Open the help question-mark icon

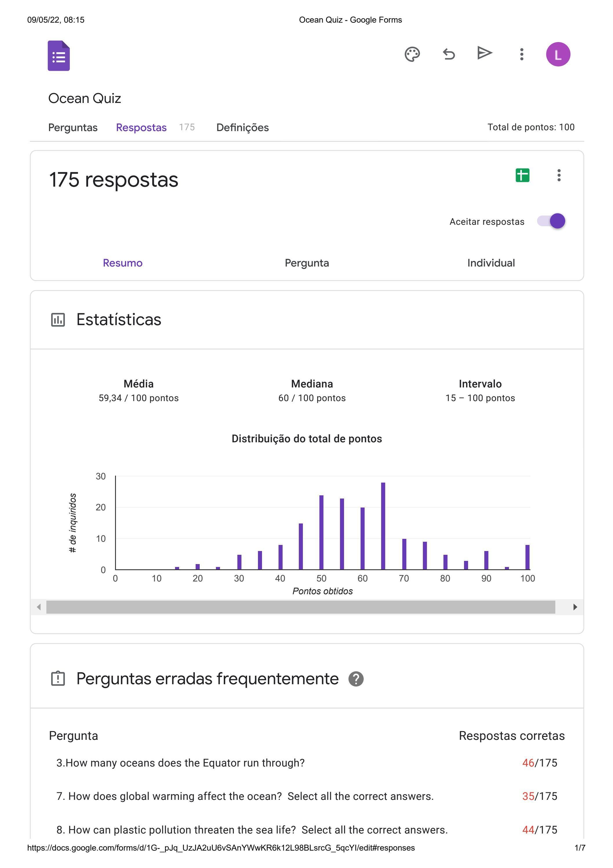click(x=356, y=679)
